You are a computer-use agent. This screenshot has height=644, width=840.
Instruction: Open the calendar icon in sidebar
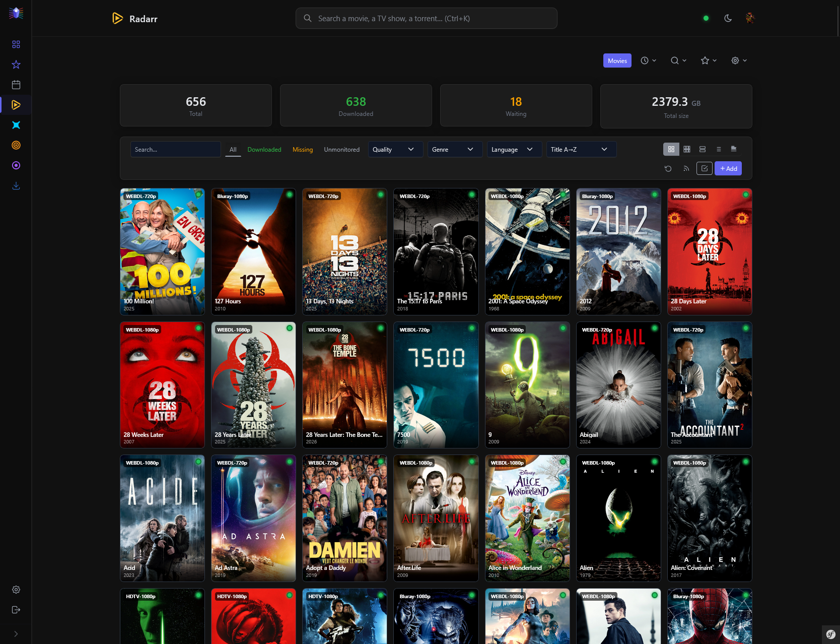click(x=16, y=85)
